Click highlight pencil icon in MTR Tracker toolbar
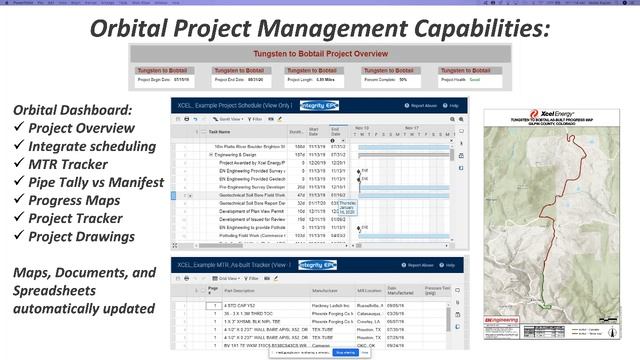This screenshot has width=640, height=360. [276, 278]
